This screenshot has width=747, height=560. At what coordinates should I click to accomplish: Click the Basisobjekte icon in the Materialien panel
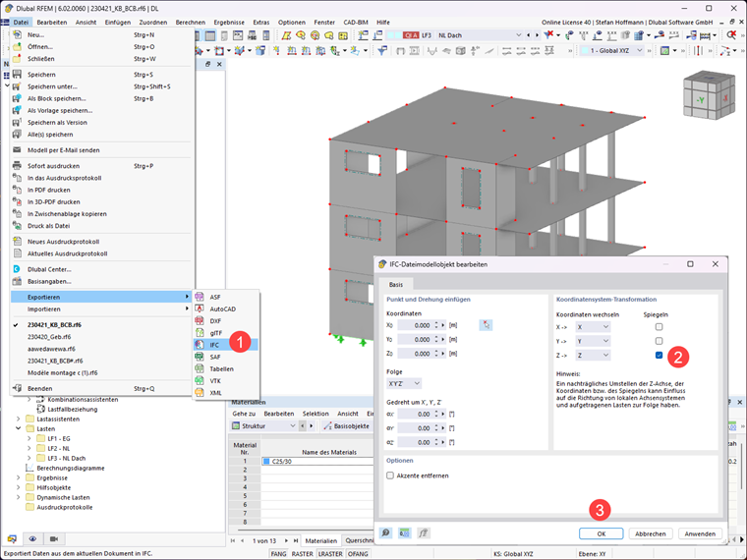(327, 425)
